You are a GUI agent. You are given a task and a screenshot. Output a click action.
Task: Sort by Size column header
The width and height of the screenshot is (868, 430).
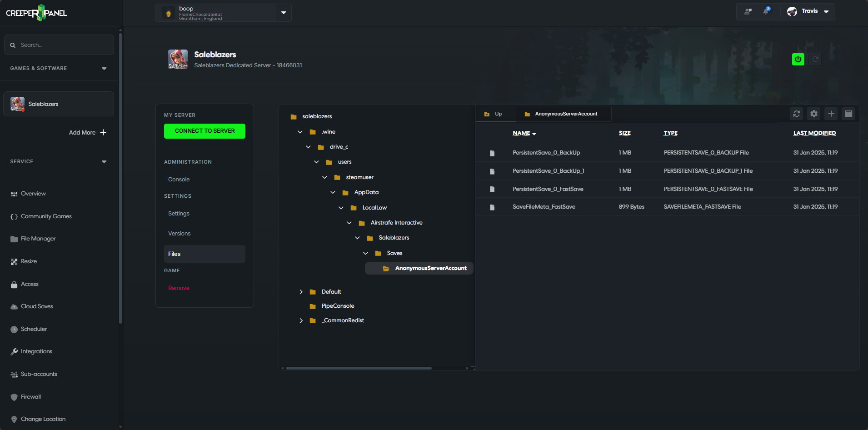pyautogui.click(x=624, y=133)
